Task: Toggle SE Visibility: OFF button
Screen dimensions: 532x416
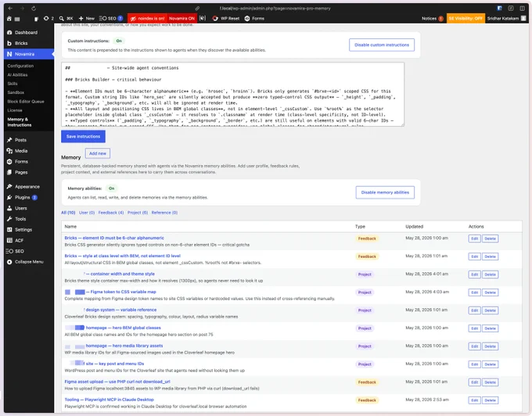Action: (x=465, y=18)
